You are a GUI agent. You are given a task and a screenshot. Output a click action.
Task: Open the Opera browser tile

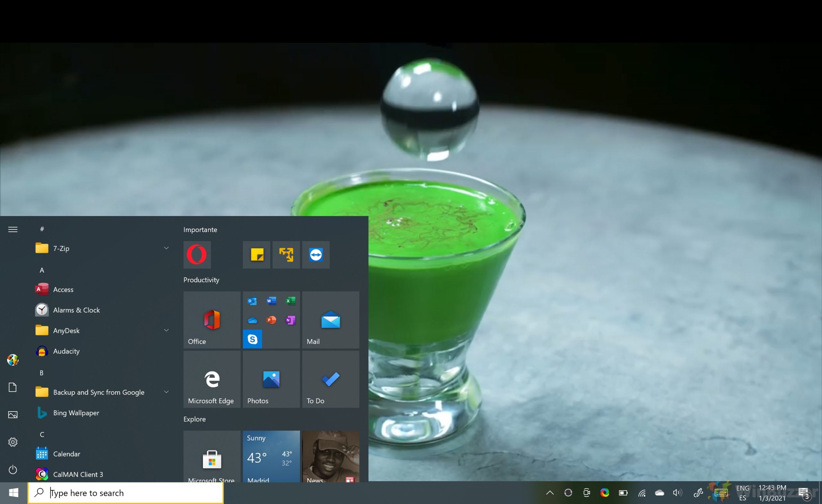[197, 255]
